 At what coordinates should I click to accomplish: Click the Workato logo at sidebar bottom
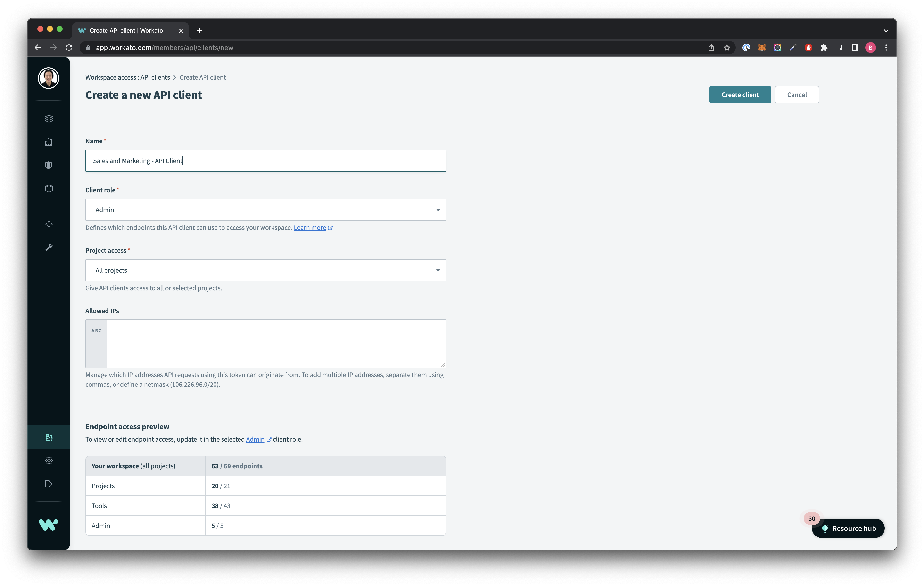pos(49,525)
